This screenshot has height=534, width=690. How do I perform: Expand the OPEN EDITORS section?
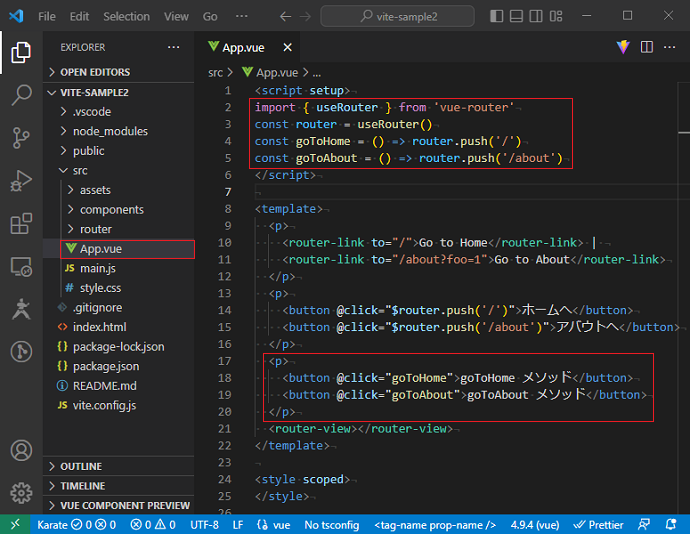click(119, 72)
